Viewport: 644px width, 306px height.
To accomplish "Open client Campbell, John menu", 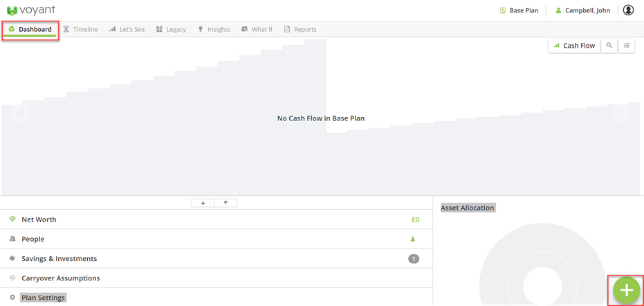I will point(582,10).
